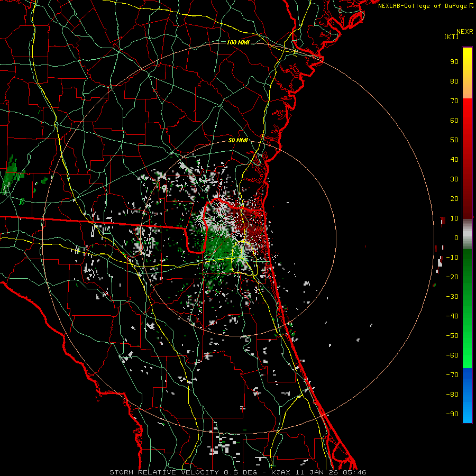Viewport: 476px width, 476px height.
Task: Click the -90 value on the velocity scale
Action: point(452,414)
